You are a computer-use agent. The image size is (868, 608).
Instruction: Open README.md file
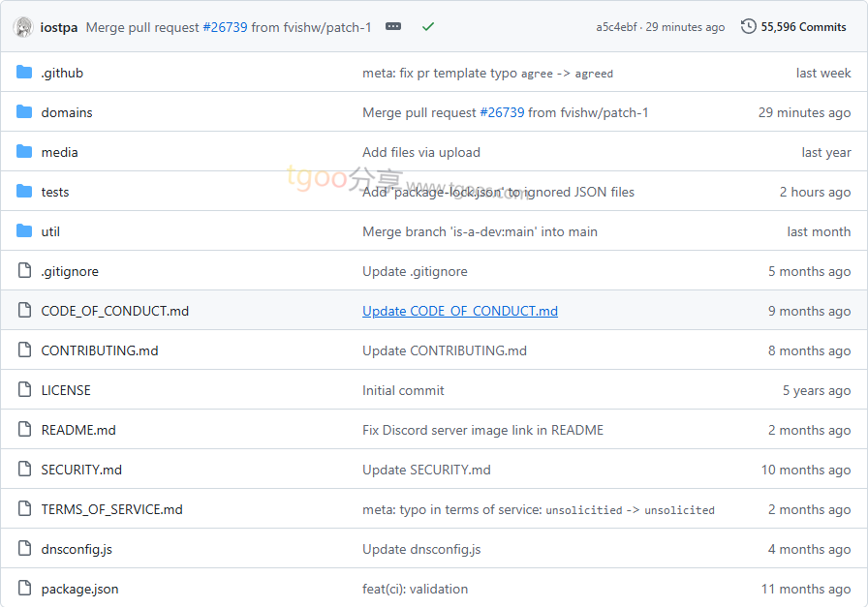(x=78, y=430)
